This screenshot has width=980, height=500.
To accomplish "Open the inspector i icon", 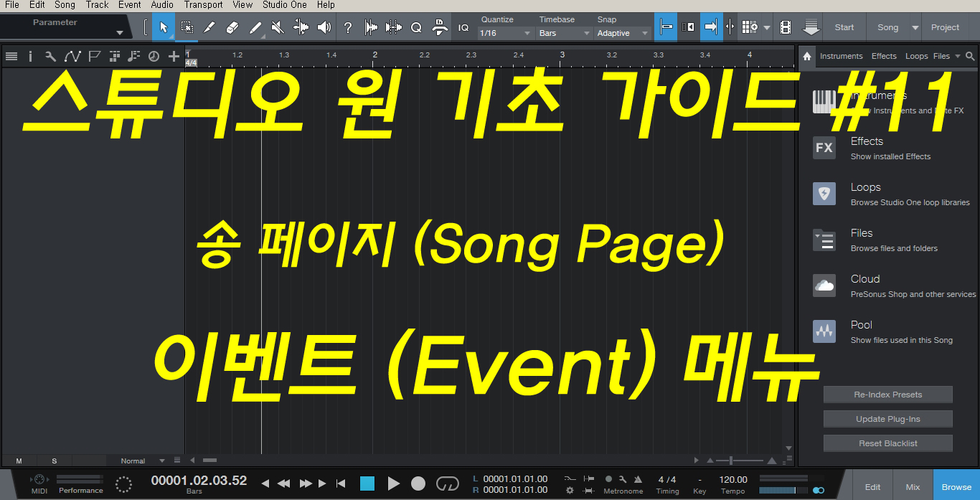I will tap(30, 56).
